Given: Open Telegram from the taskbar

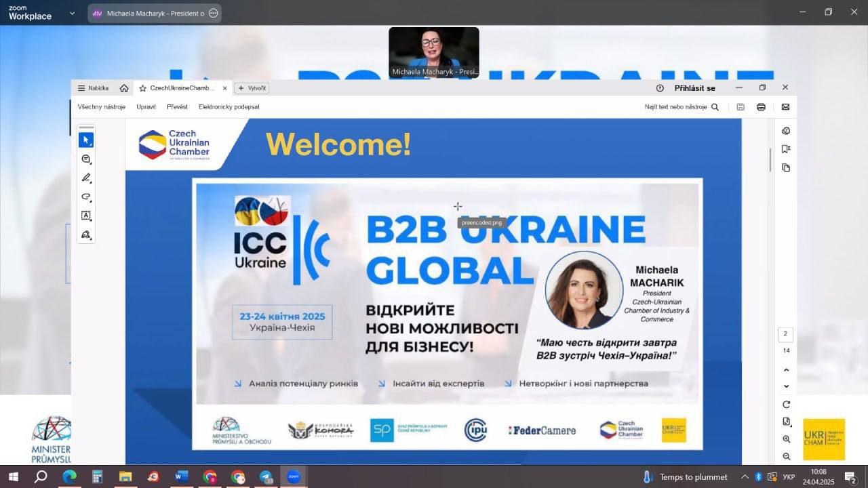Looking at the screenshot, I should [x=266, y=476].
